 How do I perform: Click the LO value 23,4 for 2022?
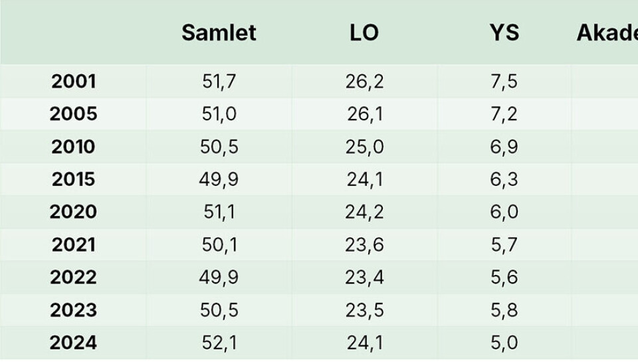pos(364,277)
